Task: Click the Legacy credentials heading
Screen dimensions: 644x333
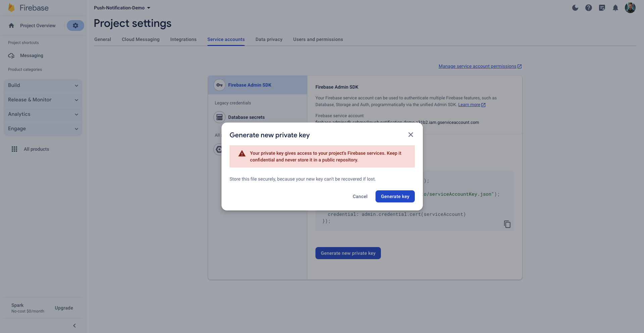Action: (x=233, y=103)
